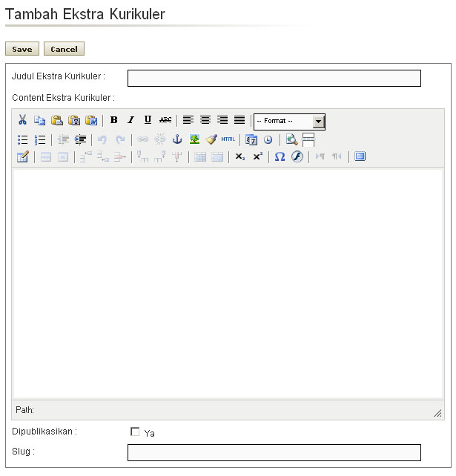
Task: Check the Dipublikasikan Ya checkbox
Action: click(135, 432)
